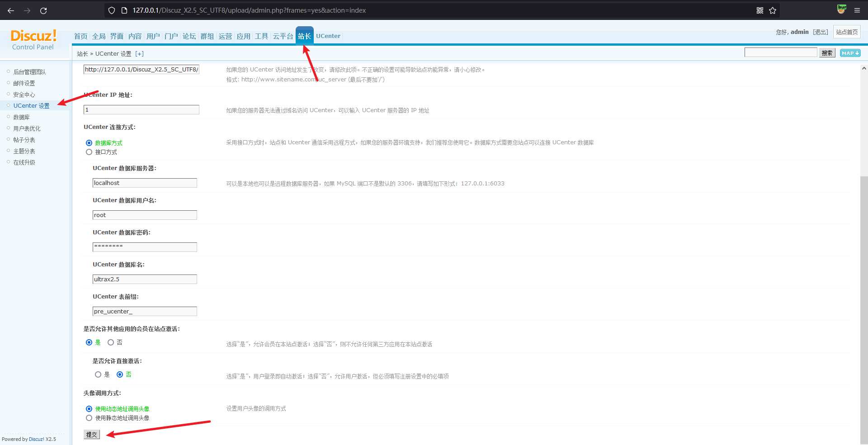The height and width of the screenshot is (445, 868).
Task: Focus the UCenter 数据库服务器 field
Action: [145, 183]
